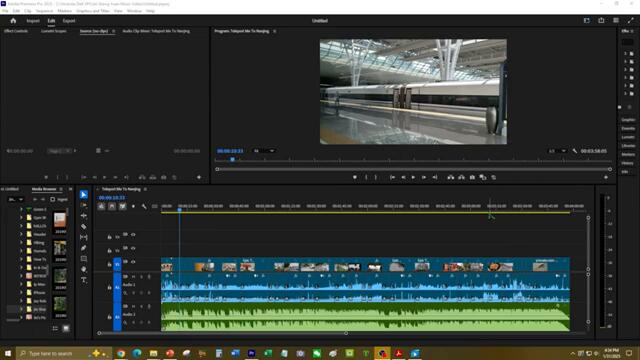
Task: Go to the Export page
Action: [69, 21]
